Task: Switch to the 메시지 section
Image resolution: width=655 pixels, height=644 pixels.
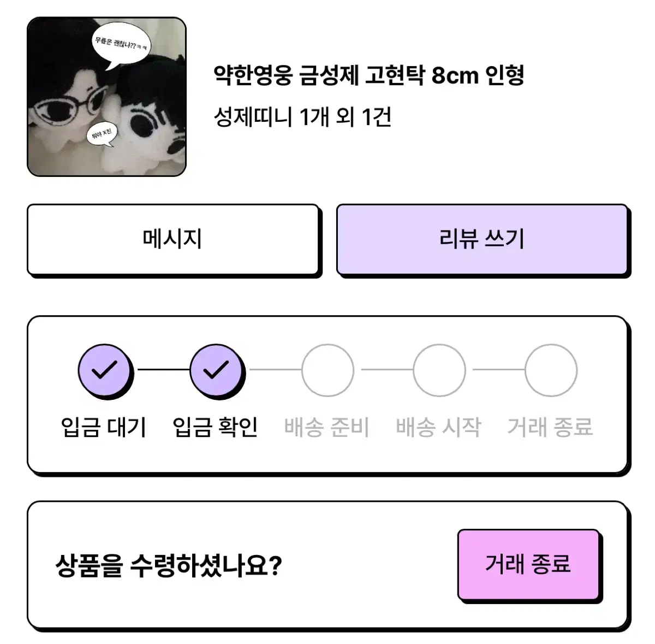Action: tap(172, 239)
